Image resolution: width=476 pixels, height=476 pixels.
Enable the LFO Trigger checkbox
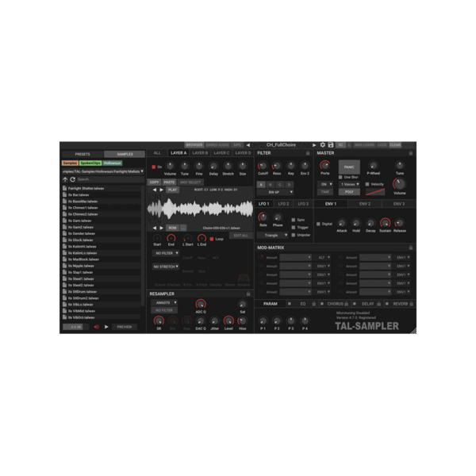(x=294, y=228)
